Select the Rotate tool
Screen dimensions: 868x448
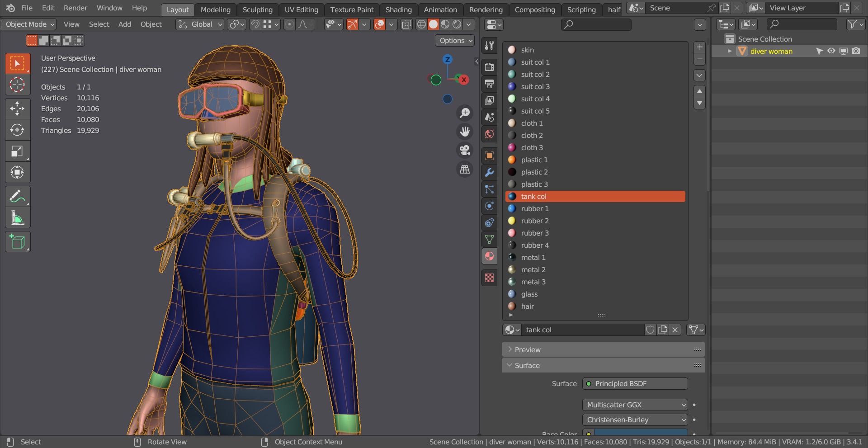pos(18,130)
